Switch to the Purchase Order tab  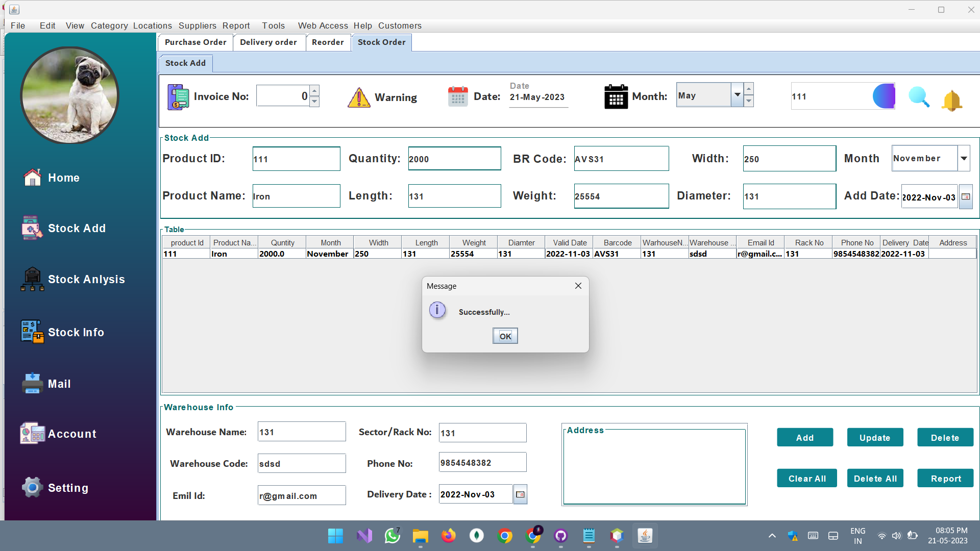pos(195,42)
